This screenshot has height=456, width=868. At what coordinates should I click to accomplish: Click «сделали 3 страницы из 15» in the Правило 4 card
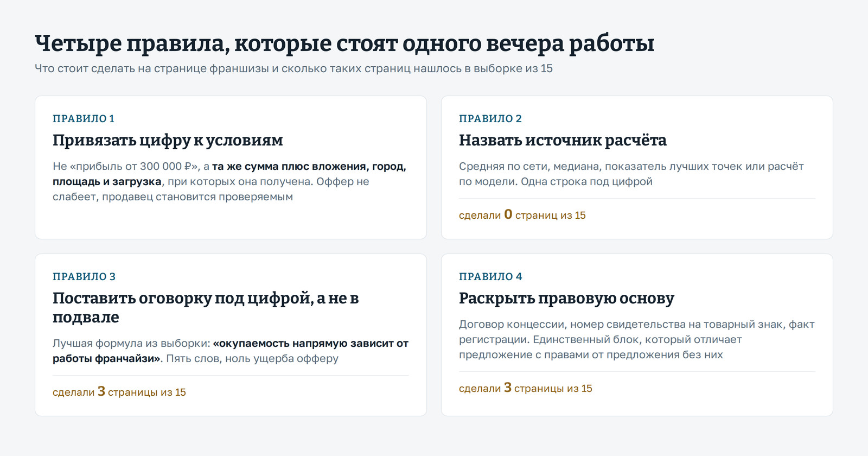(526, 388)
